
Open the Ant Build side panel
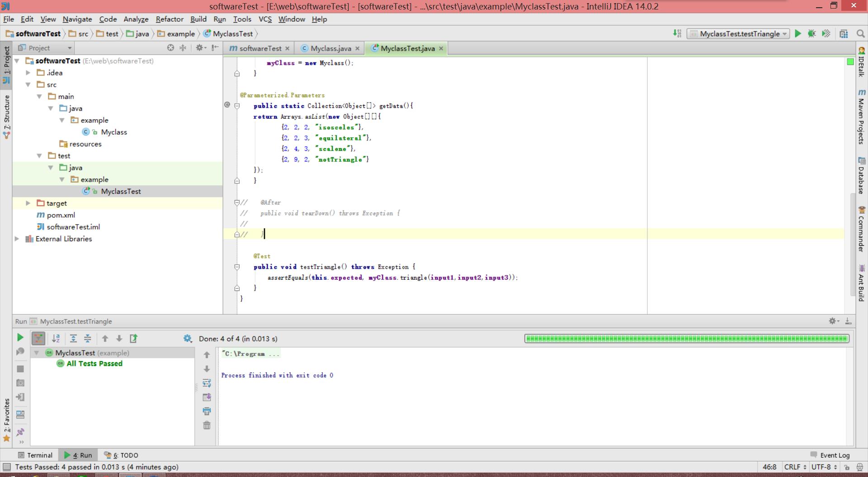point(861,283)
